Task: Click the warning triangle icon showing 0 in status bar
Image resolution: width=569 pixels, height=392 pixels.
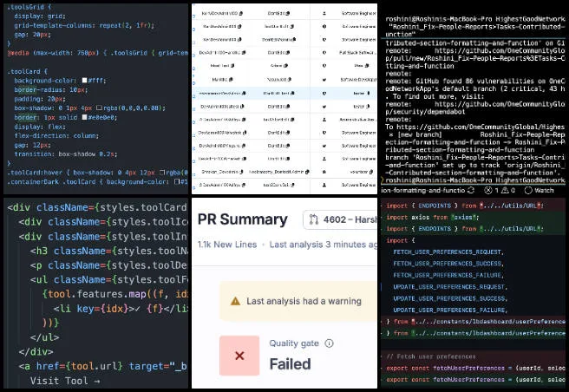Action: 505,190
